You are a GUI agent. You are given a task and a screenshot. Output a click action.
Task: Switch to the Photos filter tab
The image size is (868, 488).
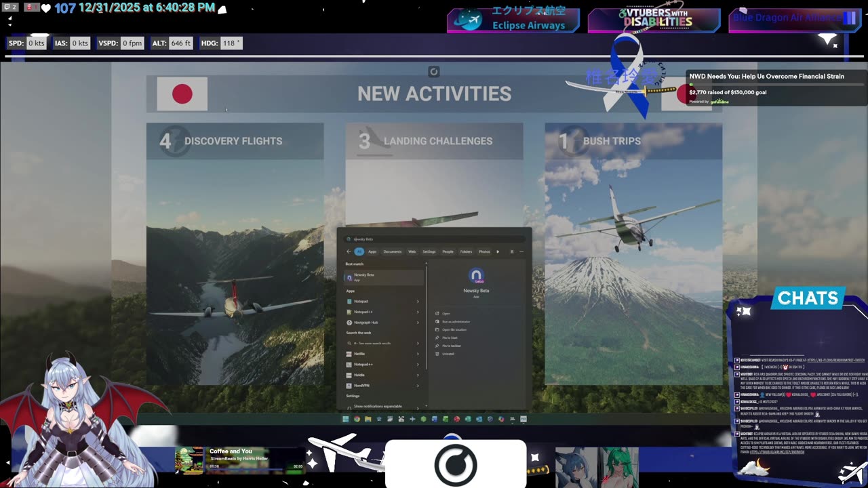pyautogui.click(x=484, y=251)
